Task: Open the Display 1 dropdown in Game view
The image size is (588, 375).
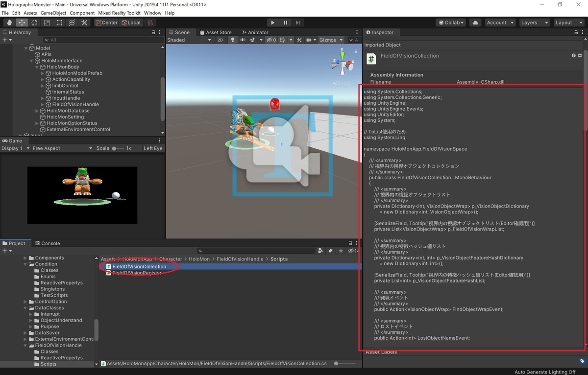Action: point(15,148)
